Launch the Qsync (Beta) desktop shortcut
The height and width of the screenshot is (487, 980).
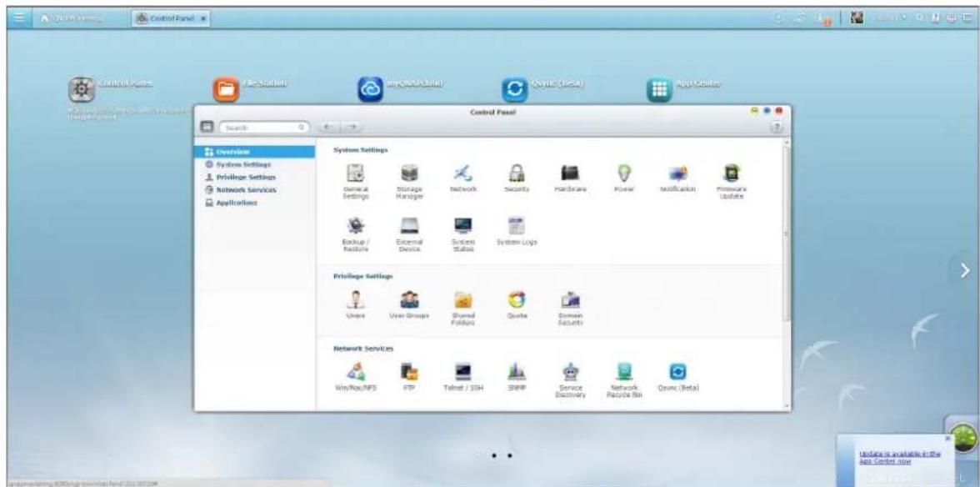514,90
